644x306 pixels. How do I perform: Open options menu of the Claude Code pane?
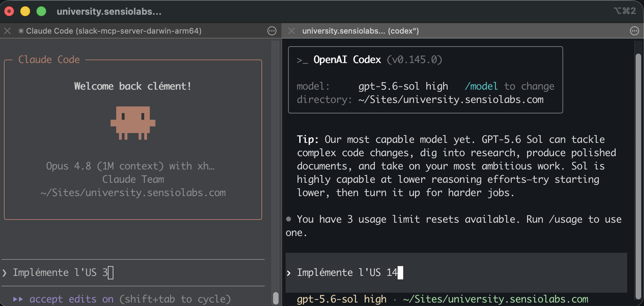pos(272,31)
